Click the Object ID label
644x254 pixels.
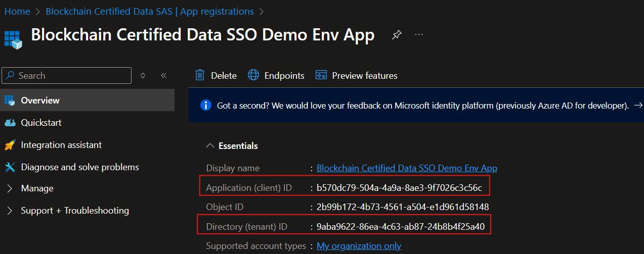(x=226, y=207)
